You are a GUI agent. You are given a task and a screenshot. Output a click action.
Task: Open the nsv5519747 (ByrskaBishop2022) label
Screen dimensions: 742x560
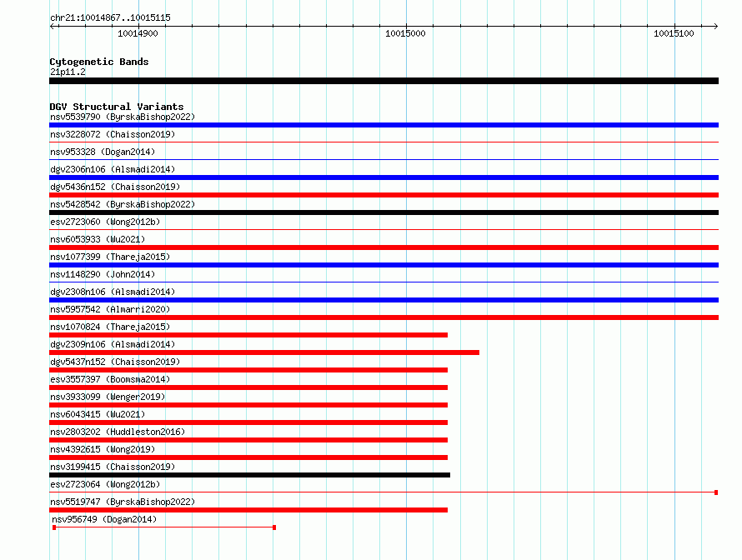click(x=123, y=502)
